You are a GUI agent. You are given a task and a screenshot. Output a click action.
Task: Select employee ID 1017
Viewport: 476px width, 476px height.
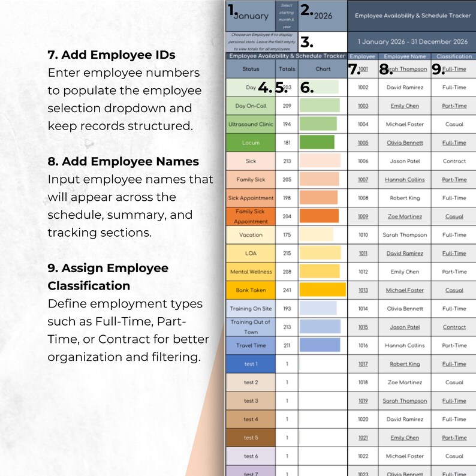[x=363, y=364]
